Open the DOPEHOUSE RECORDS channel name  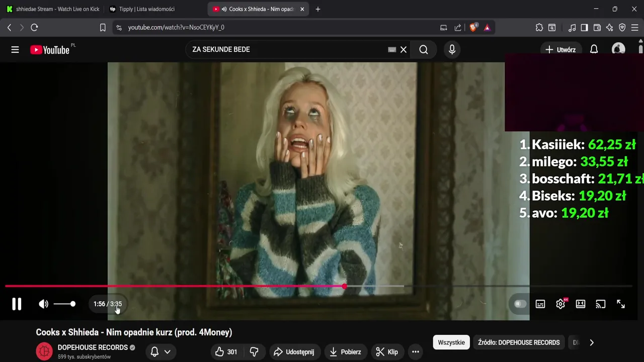[x=93, y=347]
